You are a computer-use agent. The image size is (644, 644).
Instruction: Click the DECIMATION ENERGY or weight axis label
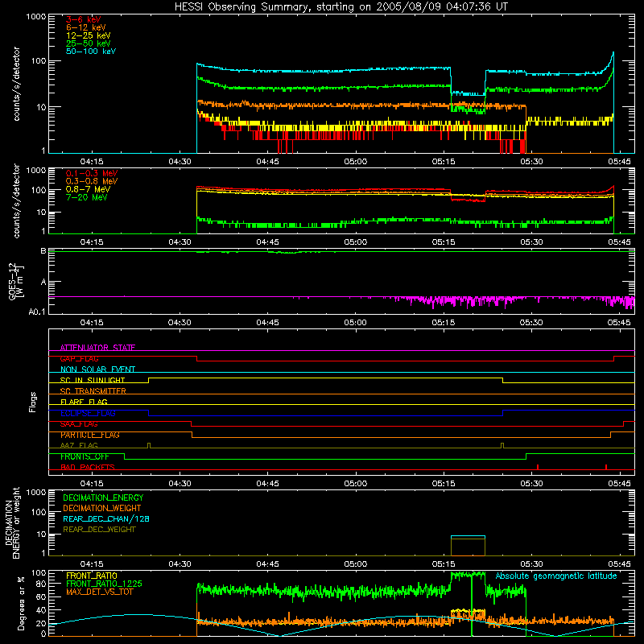click(12, 522)
